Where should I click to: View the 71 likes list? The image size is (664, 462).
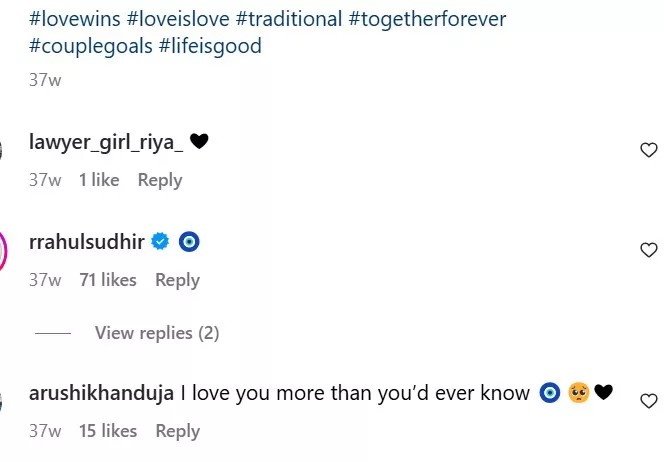(x=107, y=280)
